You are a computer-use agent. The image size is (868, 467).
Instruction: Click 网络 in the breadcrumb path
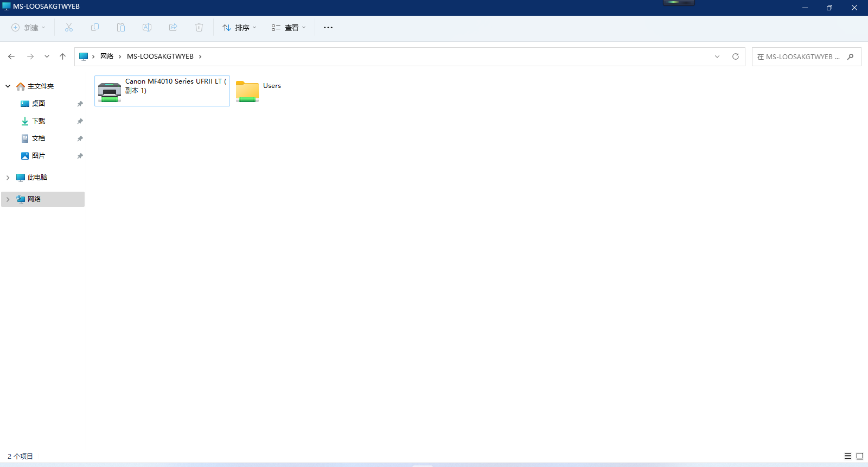coord(107,56)
